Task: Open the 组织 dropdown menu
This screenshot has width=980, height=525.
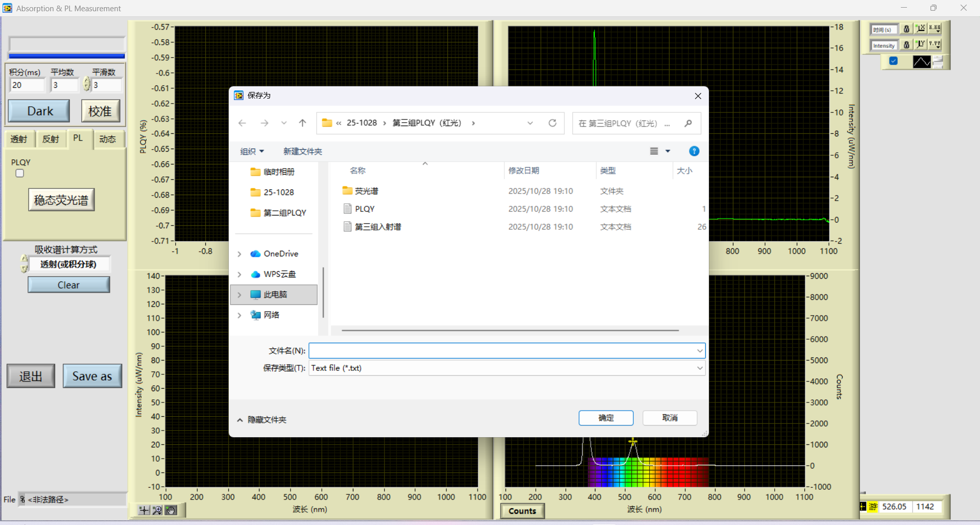Action: 252,152
